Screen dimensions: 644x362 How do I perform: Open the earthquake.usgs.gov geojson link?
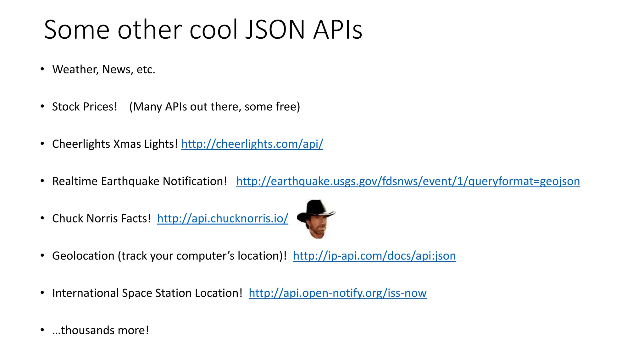click(x=408, y=181)
